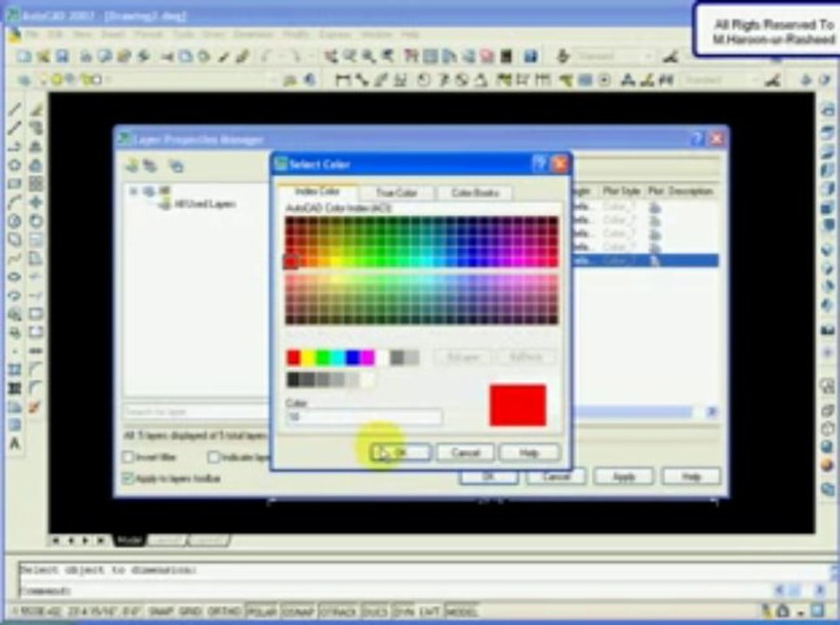
Task: Uncheck Apply to layers toolbar checkbox
Action: 128,477
